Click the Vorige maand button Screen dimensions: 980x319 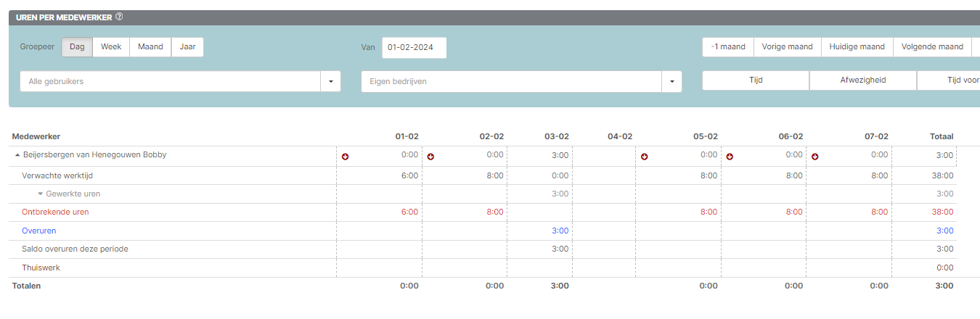[787, 47]
